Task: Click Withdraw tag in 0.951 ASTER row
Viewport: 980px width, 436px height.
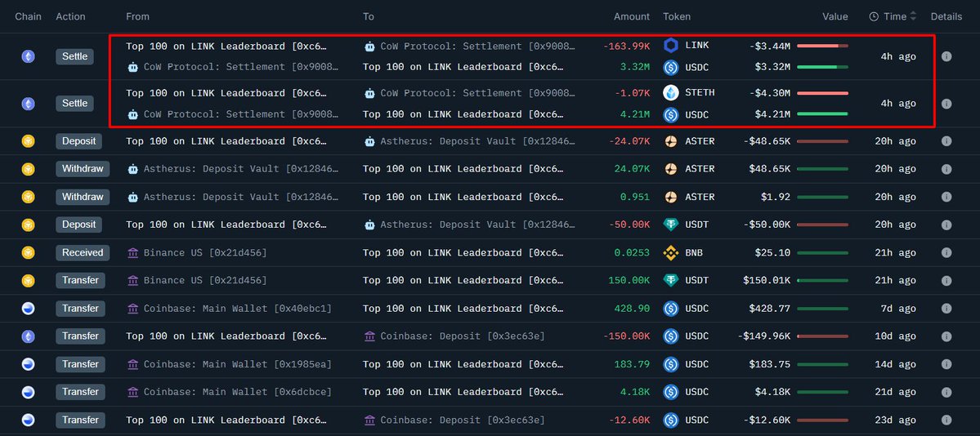Action: 83,197
